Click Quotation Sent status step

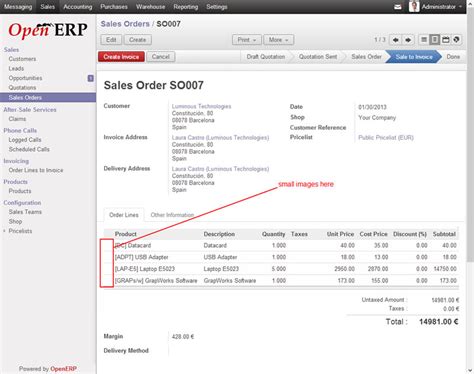click(318, 57)
